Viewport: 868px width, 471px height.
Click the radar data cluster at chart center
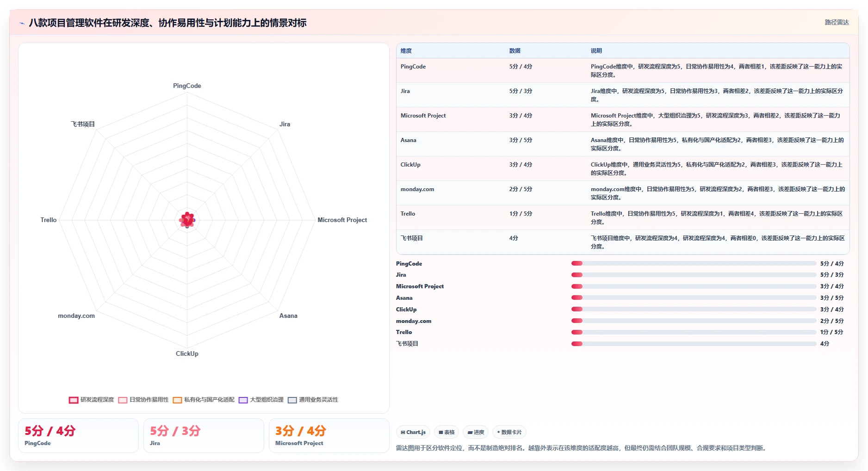(x=187, y=220)
